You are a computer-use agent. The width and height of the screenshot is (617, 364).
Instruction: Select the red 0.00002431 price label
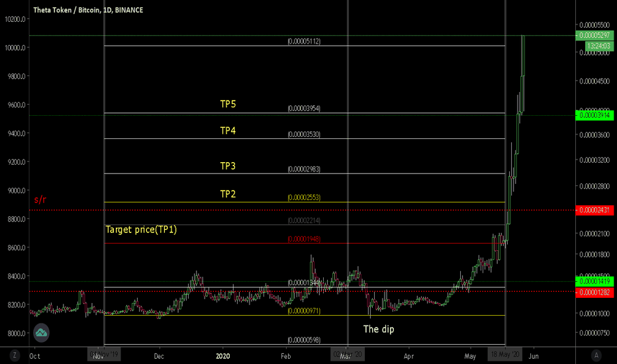tap(594, 210)
